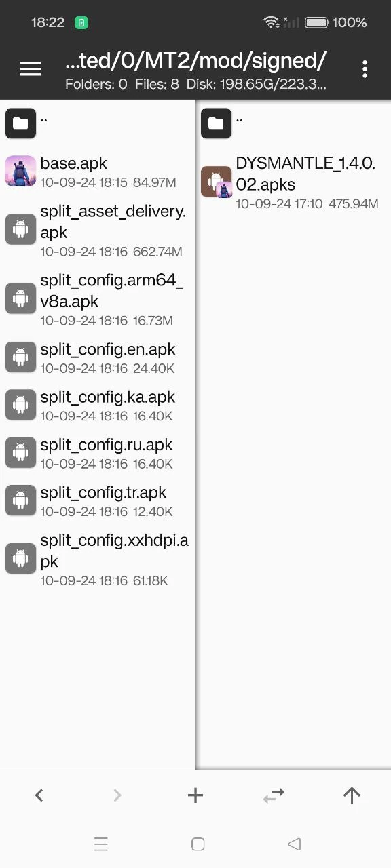
Task: Open split_config.en.apk entry
Action: (x=98, y=357)
